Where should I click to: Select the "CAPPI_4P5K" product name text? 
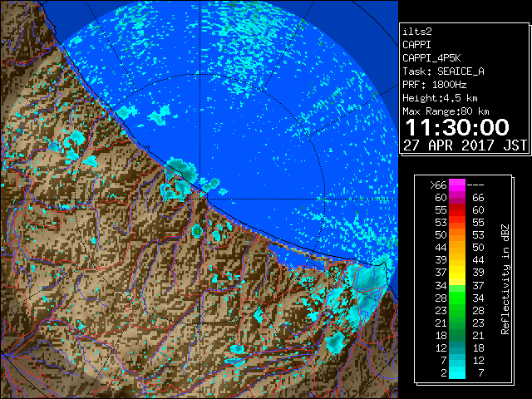pos(431,58)
